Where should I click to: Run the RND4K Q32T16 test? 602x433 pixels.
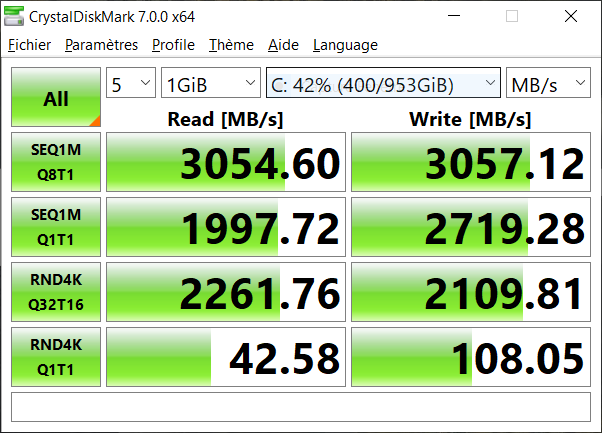(x=56, y=292)
